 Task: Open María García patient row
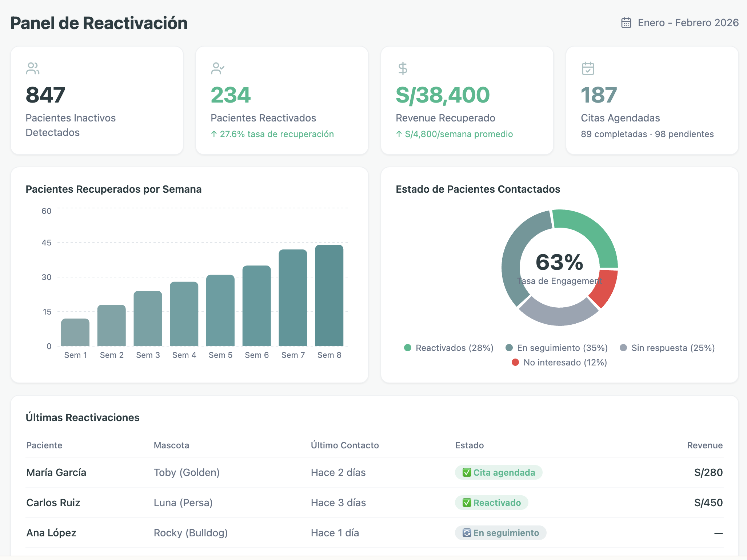click(x=56, y=472)
